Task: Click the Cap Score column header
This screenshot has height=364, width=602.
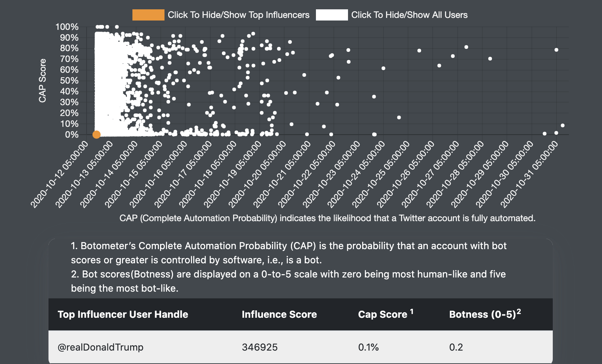Action: [x=383, y=314]
